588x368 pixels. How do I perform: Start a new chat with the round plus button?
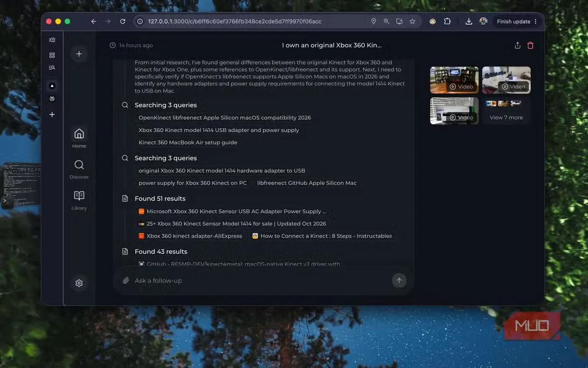(79, 54)
